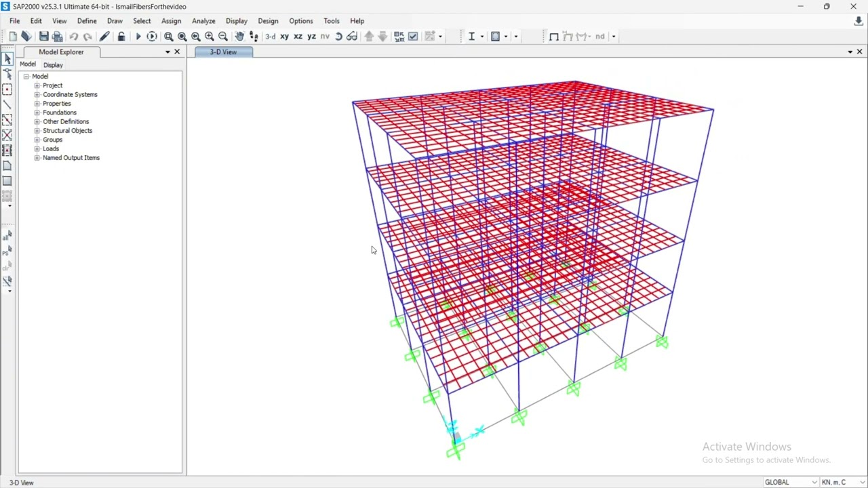Open the Tools menu
The height and width of the screenshot is (488, 868).
[x=332, y=21]
